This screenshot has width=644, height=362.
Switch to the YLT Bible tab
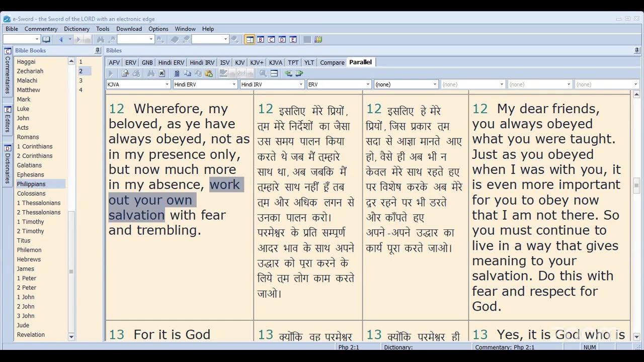click(x=309, y=62)
